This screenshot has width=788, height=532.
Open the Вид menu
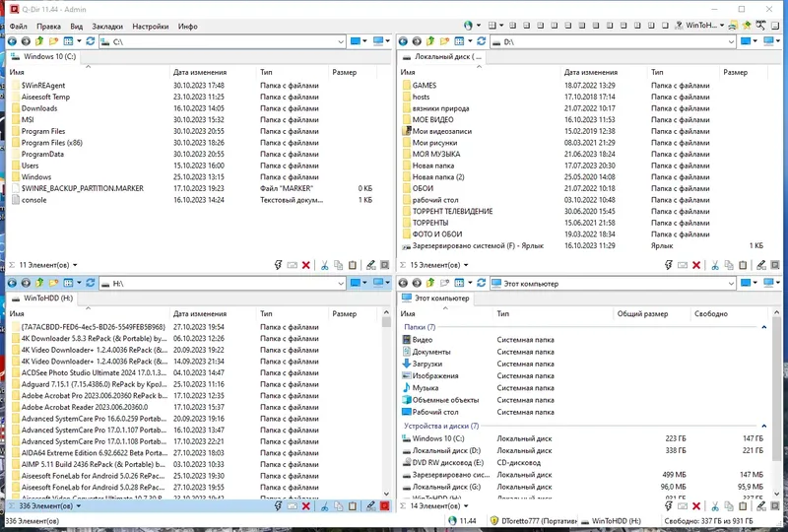point(77,27)
